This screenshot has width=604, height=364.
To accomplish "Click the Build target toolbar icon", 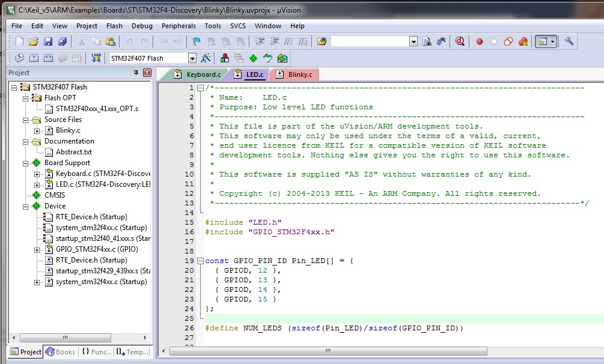I will [x=34, y=58].
